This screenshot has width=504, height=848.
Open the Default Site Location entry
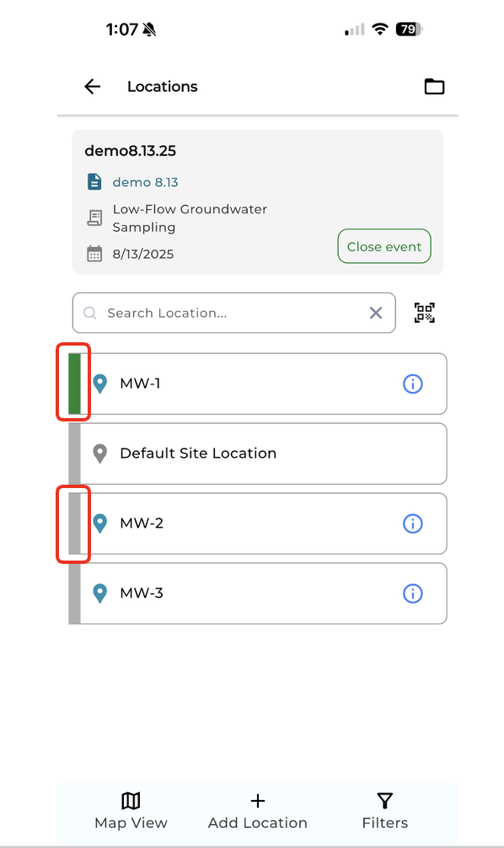(x=258, y=454)
